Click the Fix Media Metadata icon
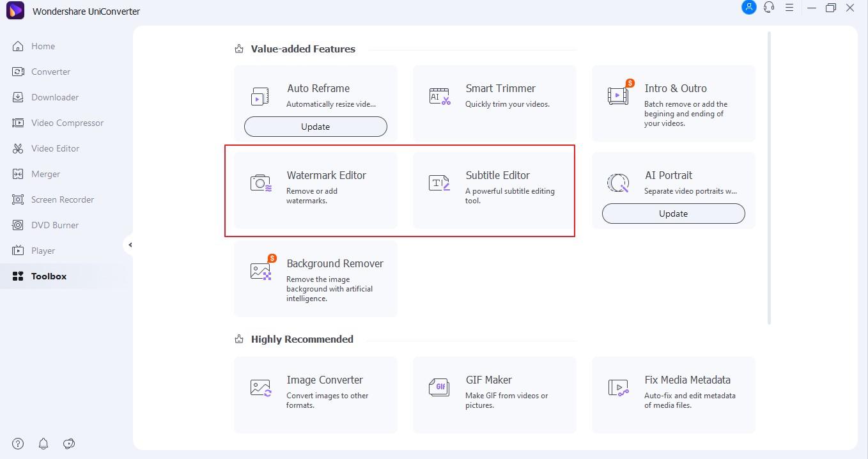Viewport: 868px width, 459px height. 619,387
